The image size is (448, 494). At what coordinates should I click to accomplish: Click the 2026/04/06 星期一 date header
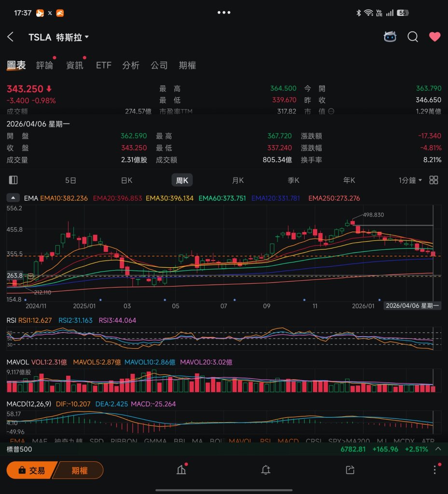(x=38, y=124)
